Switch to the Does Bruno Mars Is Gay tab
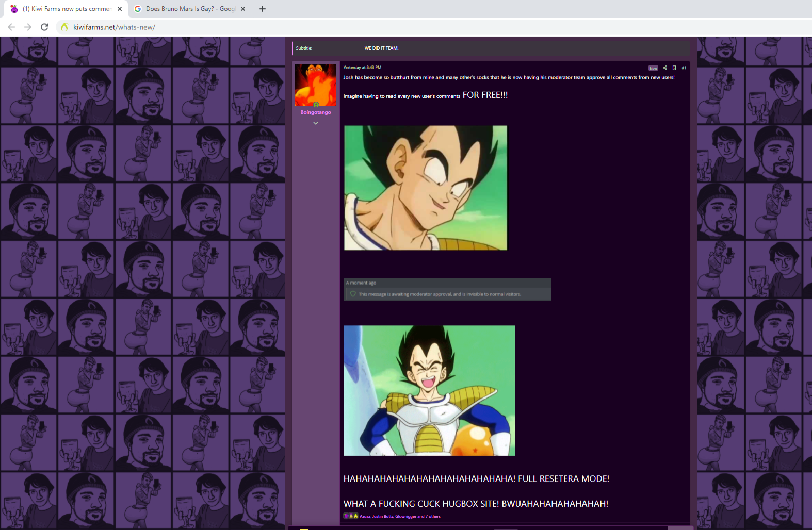The image size is (812, 530). coord(189,9)
